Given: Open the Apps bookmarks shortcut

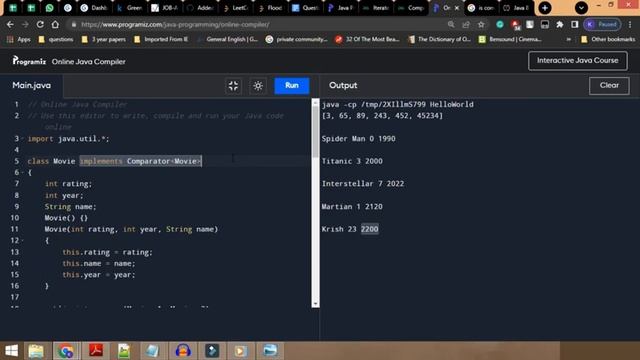Looking at the screenshot, I should coord(19,40).
